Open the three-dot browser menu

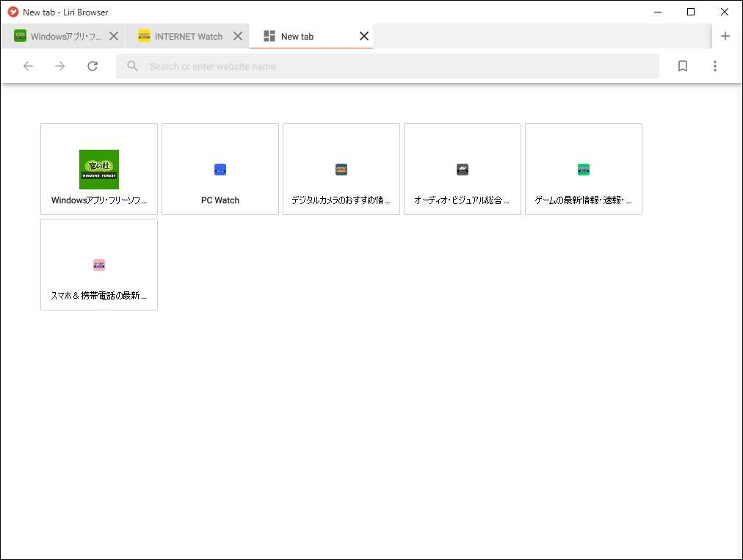click(x=714, y=66)
